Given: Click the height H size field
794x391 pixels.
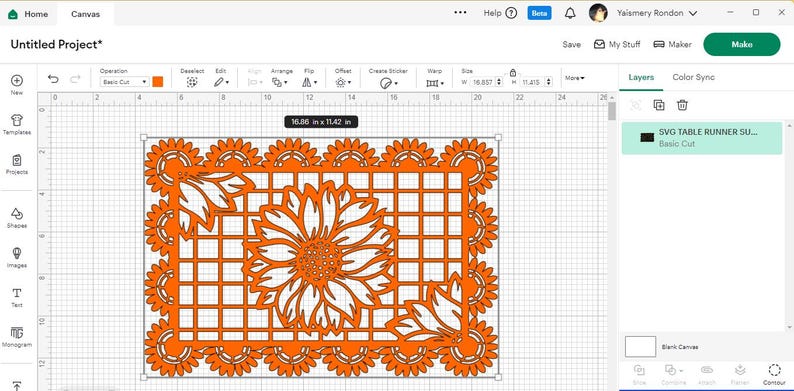Looking at the screenshot, I should pyautogui.click(x=531, y=82).
